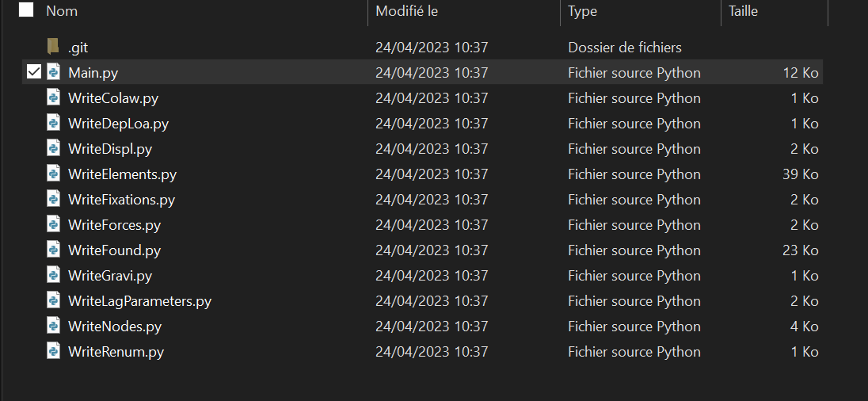Toggle the select-all checkbox in header
Viewport: 868px width, 401px height.
coord(26,10)
